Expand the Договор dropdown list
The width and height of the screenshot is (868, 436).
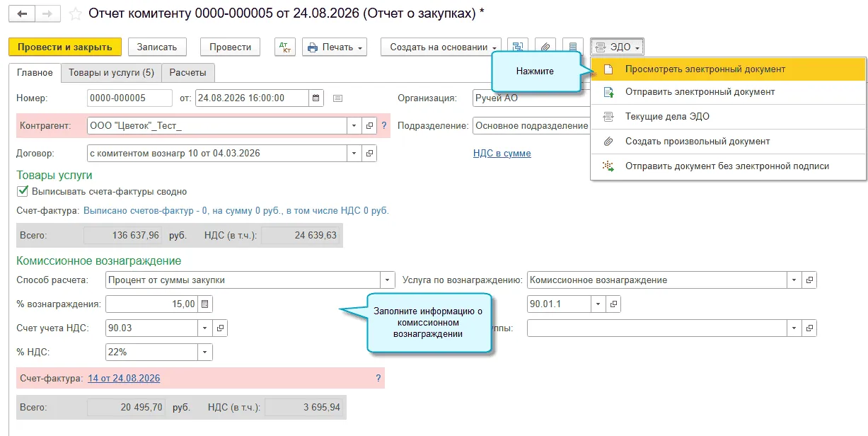354,153
